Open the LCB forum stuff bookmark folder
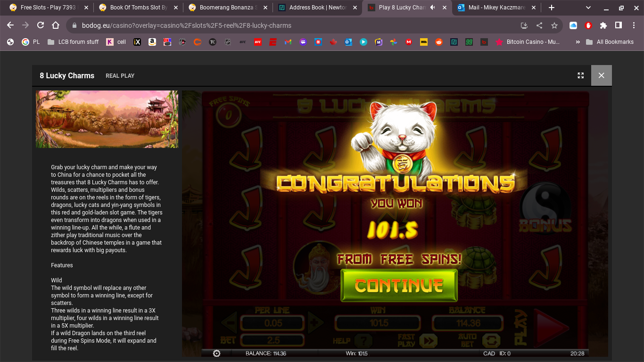This screenshot has width=644, height=362. pos(73,42)
